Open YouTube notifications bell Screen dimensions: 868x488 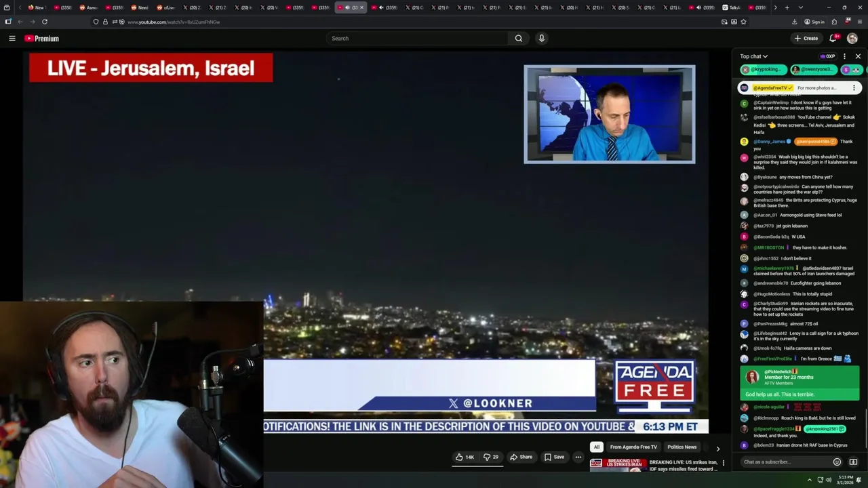click(x=833, y=39)
